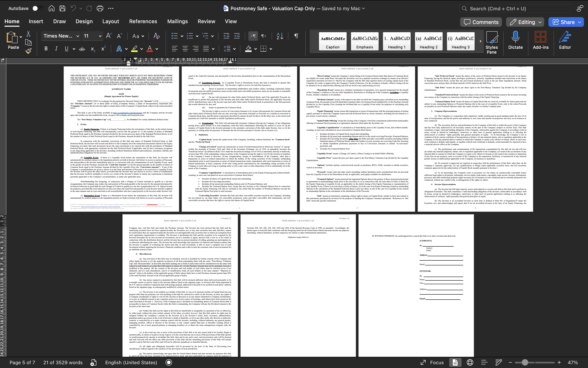This screenshot has height=368, width=588.
Task: Click the Dictate microphone icon
Action: click(x=515, y=40)
